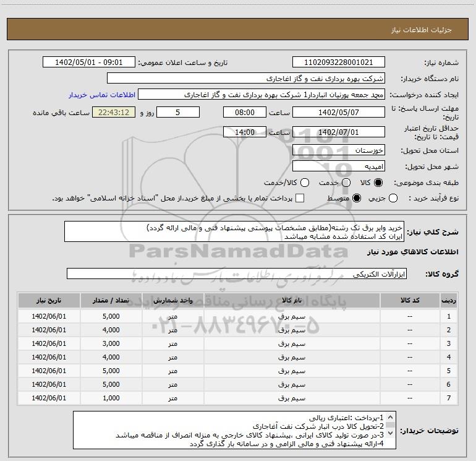Click buyer note line 1-پرداخت اعتباری ریالی

(346, 418)
